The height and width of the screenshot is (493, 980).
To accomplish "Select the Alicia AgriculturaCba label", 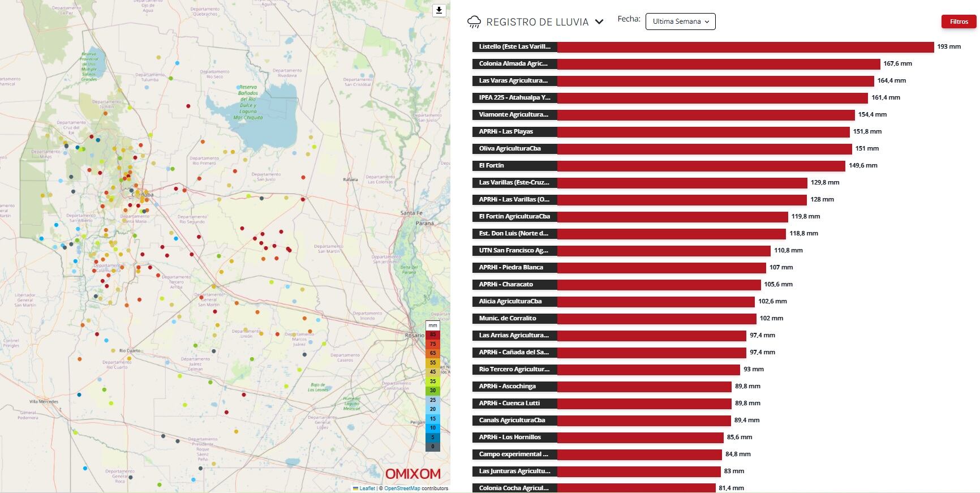I will (515, 302).
